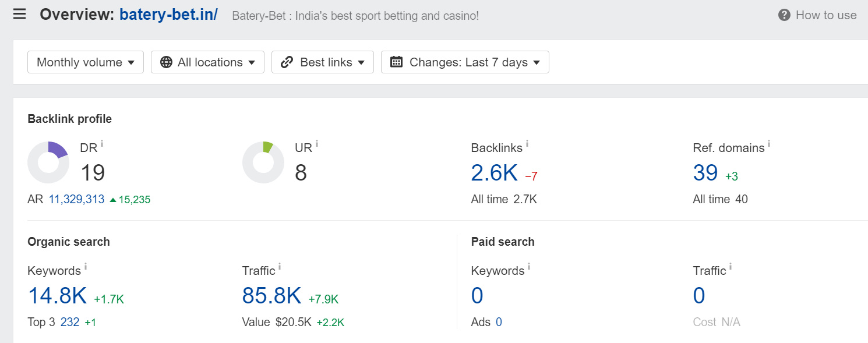Click the 14.8K organic keywords value

coord(57,296)
